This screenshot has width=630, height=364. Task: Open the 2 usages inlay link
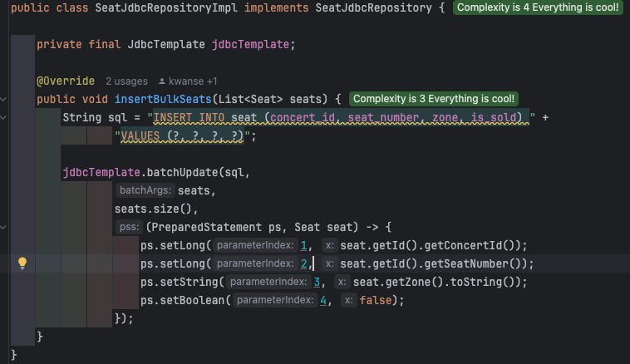pos(126,81)
